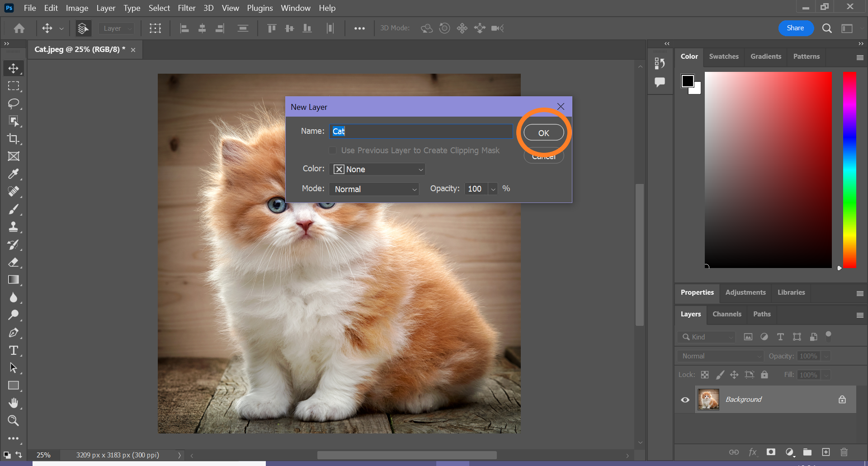Click the layer Name input field
Screen dimensions: 868x466
point(421,131)
